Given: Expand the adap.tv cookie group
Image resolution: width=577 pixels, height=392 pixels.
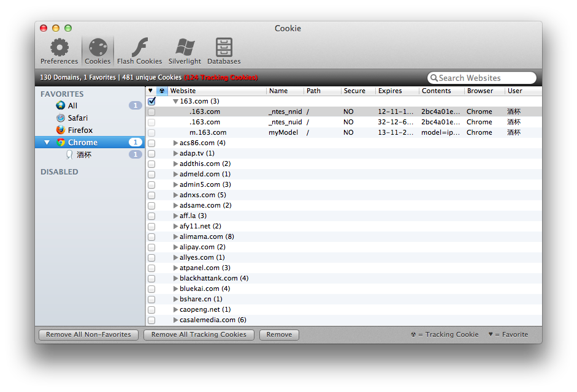Looking at the screenshot, I should (175, 153).
